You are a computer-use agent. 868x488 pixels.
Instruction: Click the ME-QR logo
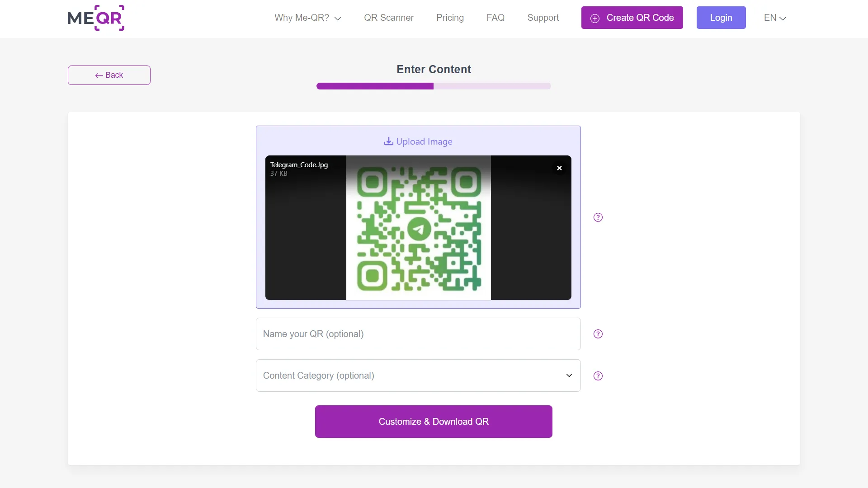point(96,18)
